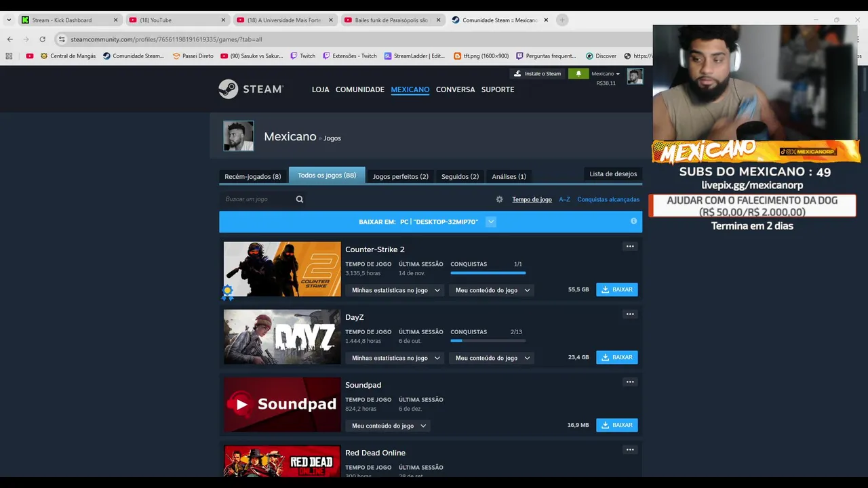Click the site info icon in address bar
Image resolution: width=868 pixels, height=488 pixels.
[62, 39]
